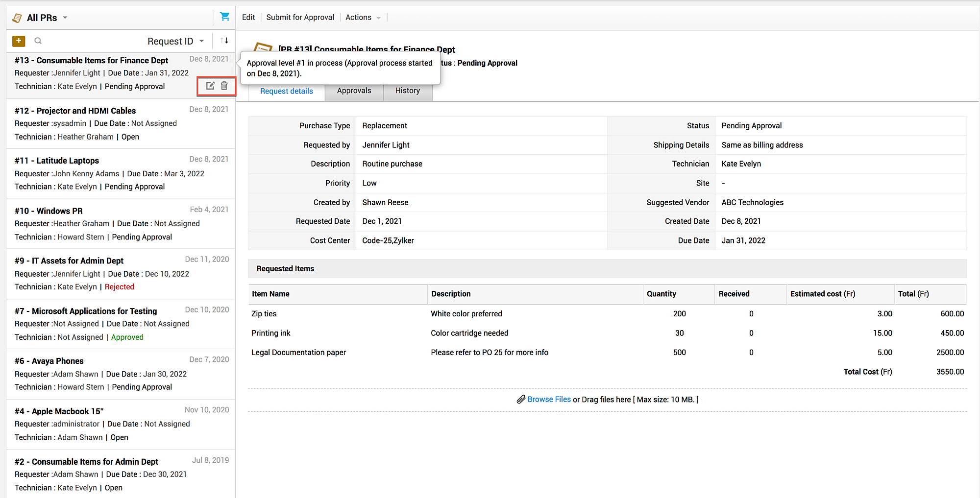This screenshot has height=498, width=980.
Task: Click the paperclip attachment icon
Action: [521, 400]
